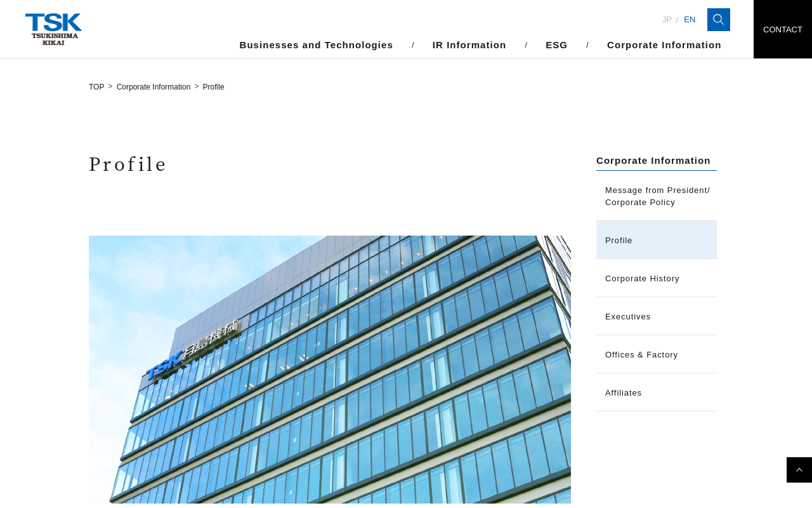Click Corporate Information breadcrumb link
This screenshot has width=812, height=508.
(154, 87)
